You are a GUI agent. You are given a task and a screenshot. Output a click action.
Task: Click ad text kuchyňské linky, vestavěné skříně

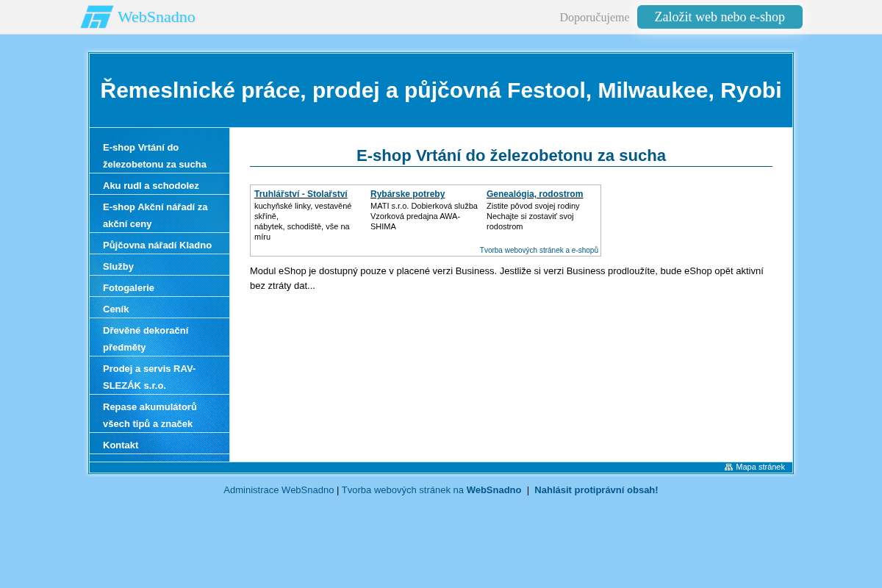coord(303,211)
